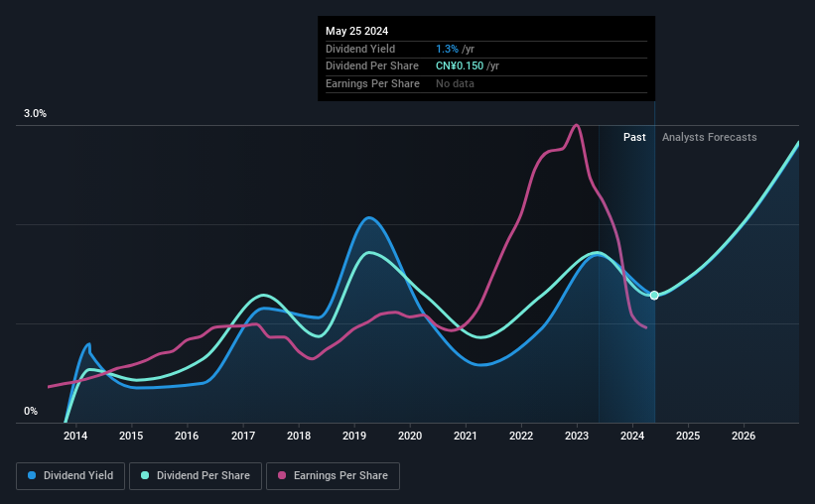Viewport: 815px width, 504px height.
Task: Click the blue Dividend Yield legend dot
Action: coord(32,475)
